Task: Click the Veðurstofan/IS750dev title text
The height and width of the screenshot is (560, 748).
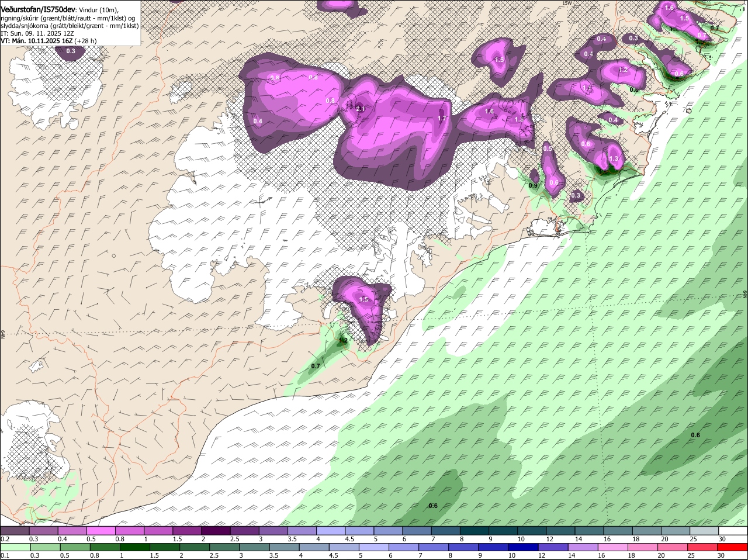Action: pyautogui.click(x=38, y=9)
